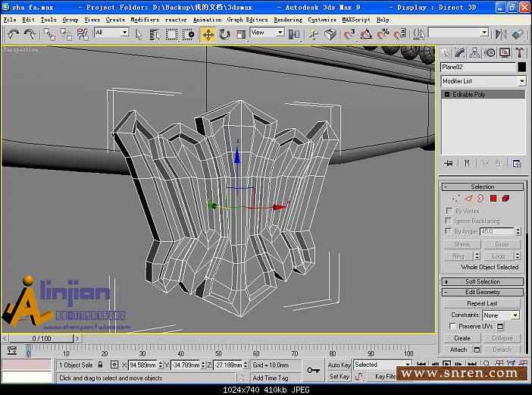Toggle the Window/Crossing selection icon
Viewport: 532px width, 395px height.
(x=188, y=34)
